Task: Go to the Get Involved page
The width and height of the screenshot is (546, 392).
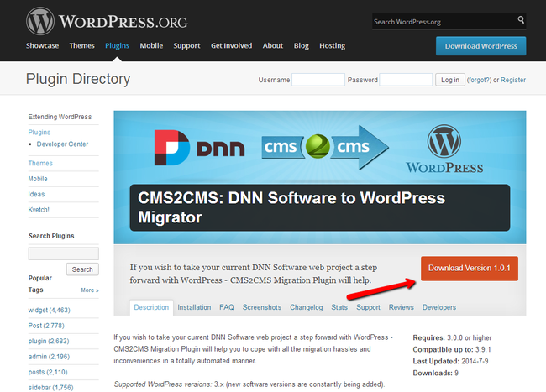Action: coord(231,45)
